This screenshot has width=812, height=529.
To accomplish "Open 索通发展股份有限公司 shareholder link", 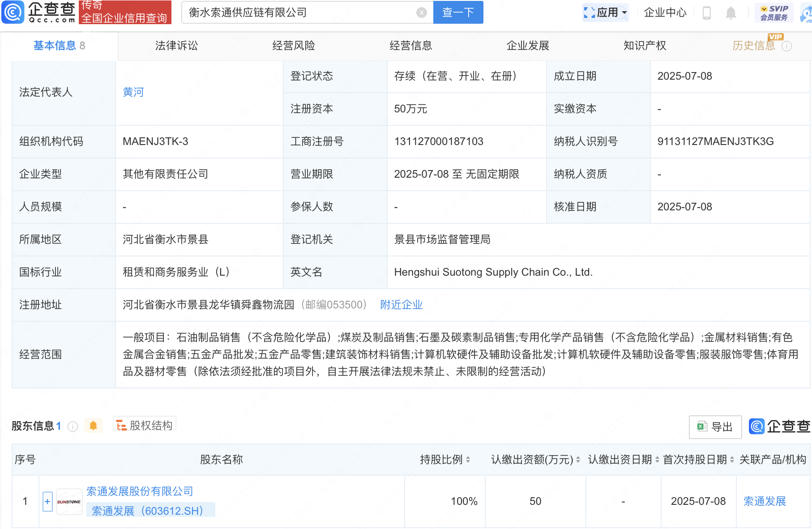I will click(x=140, y=491).
